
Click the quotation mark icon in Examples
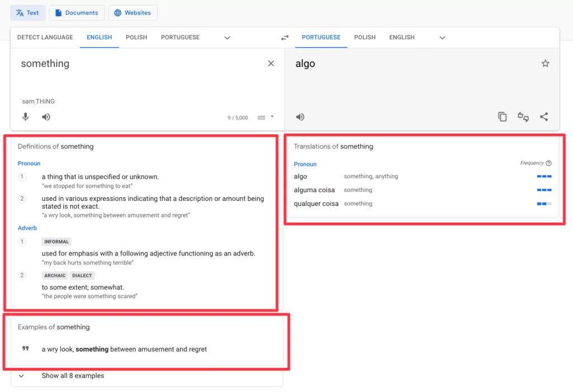25,348
